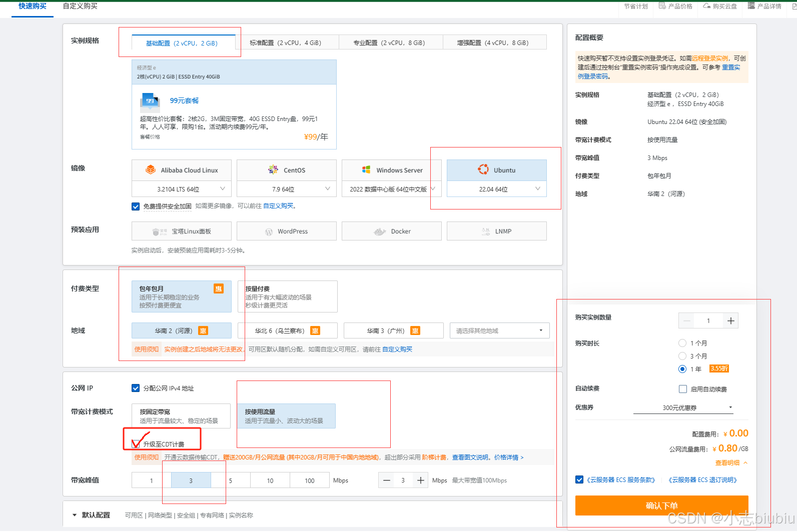Click the CentOS logo icon

click(273, 170)
